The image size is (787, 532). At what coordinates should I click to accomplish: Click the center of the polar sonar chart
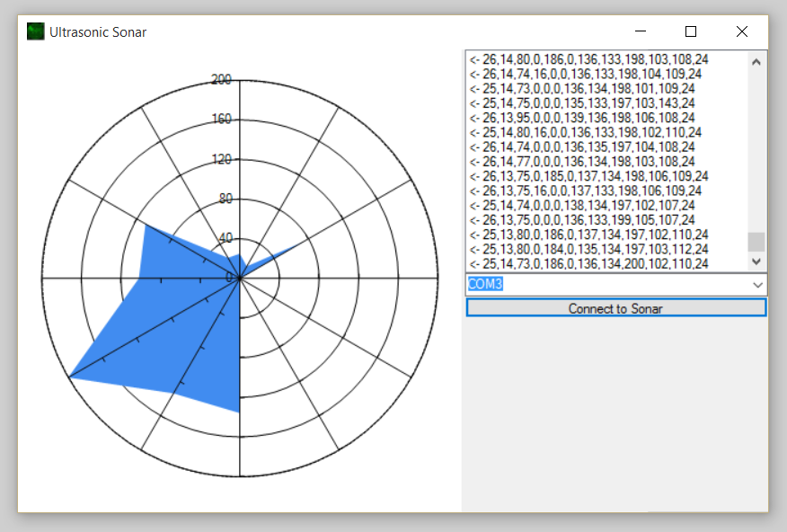[239, 279]
